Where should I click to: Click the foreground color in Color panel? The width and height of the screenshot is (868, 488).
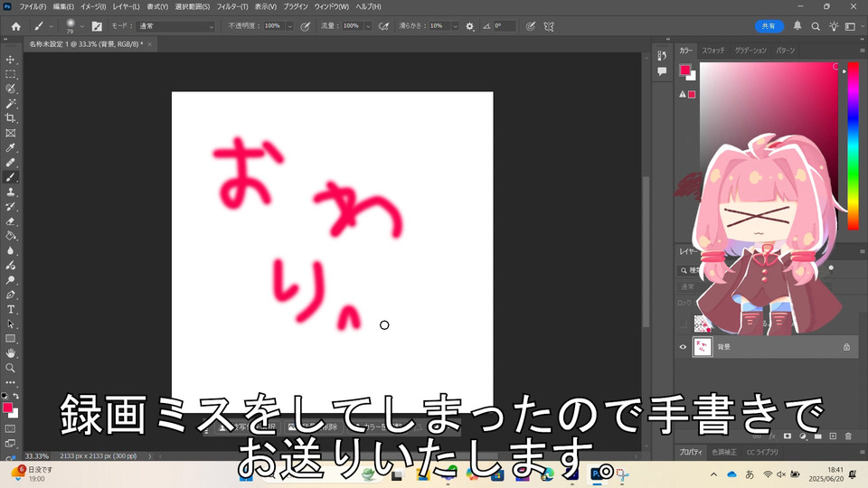click(x=685, y=70)
